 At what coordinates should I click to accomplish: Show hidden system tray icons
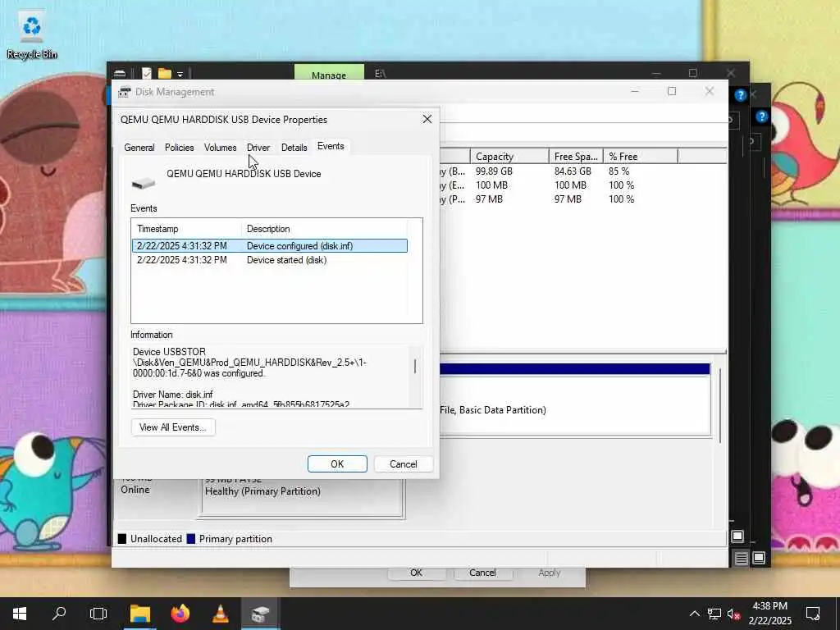694,614
